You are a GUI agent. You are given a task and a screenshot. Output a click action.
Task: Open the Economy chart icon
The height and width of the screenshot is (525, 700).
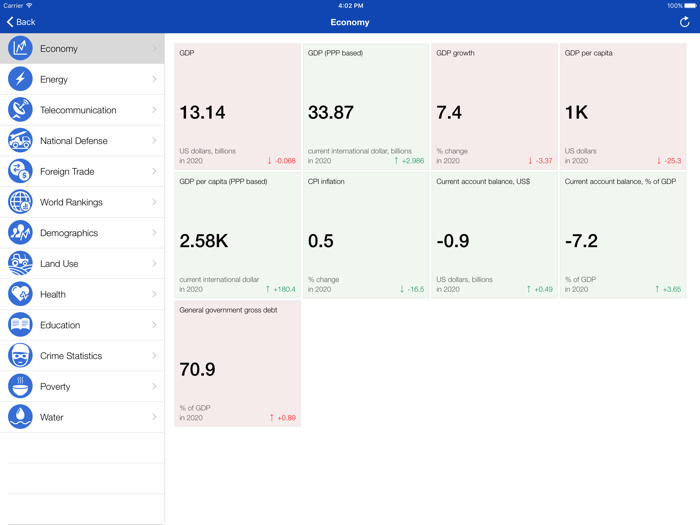pyautogui.click(x=20, y=48)
